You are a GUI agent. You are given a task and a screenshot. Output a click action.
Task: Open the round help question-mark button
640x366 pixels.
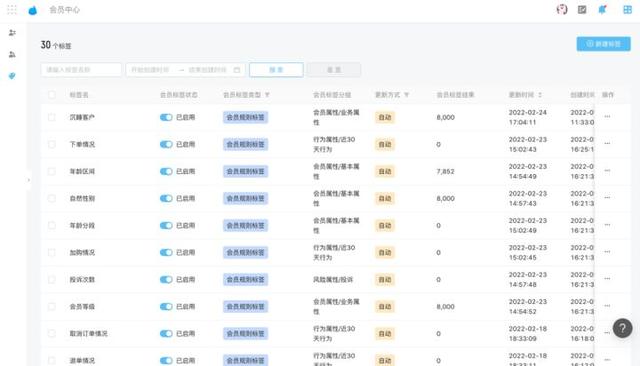[622, 328]
